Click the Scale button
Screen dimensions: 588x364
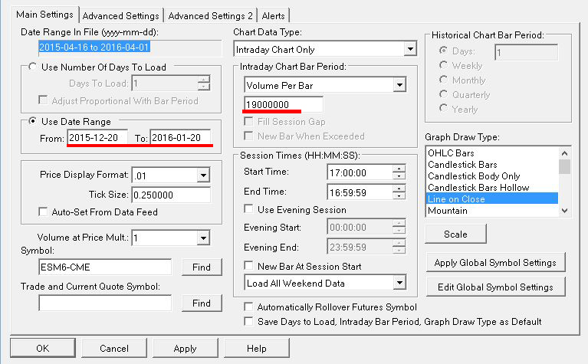(x=455, y=234)
